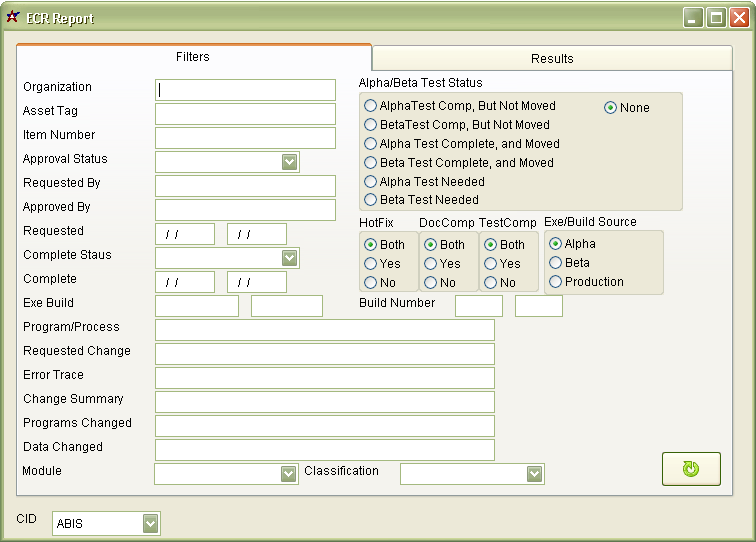The height and width of the screenshot is (542, 756).
Task: Focus the Requested Change input field
Action: (x=324, y=354)
